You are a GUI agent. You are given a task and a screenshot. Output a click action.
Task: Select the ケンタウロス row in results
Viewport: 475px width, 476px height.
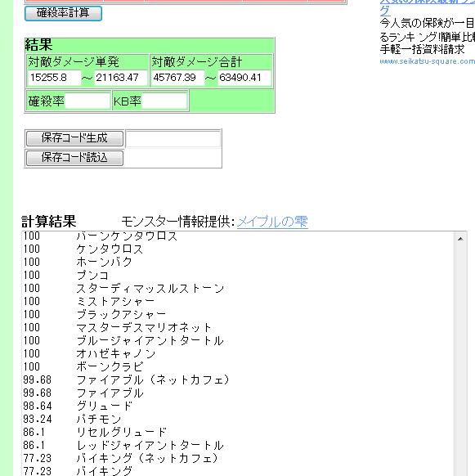tap(238, 249)
